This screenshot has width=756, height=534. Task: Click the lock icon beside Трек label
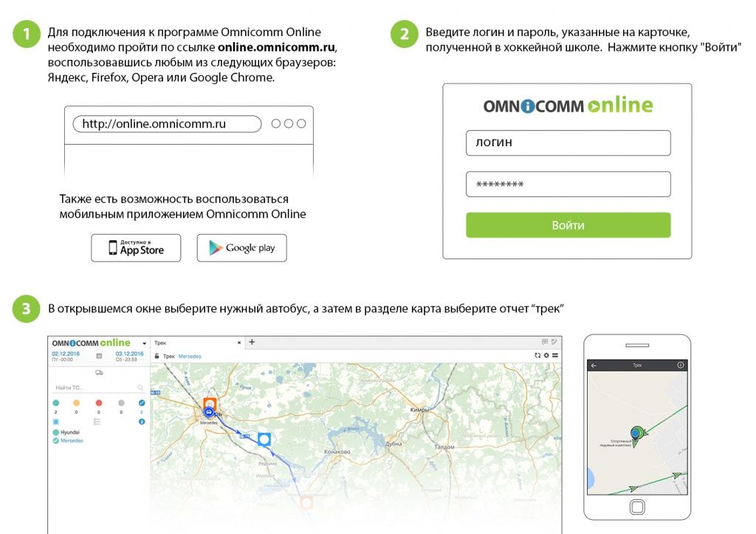pos(157,356)
